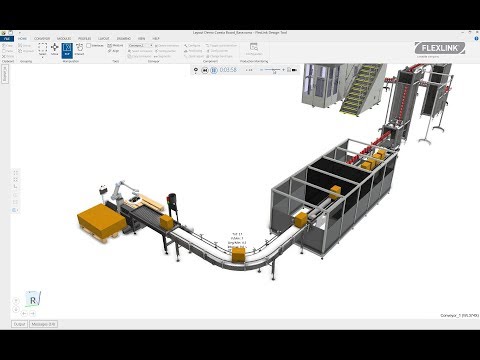The width and height of the screenshot is (480, 360).
Task: Open the LAYOUT ribbon tab
Action: 104,39
